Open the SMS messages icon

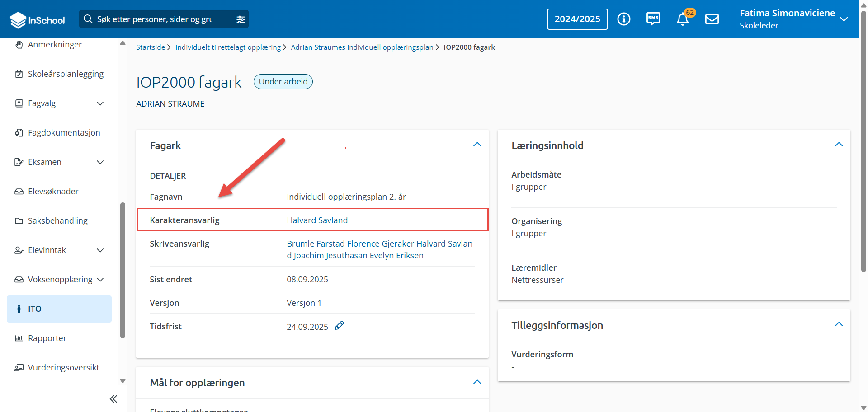click(653, 19)
